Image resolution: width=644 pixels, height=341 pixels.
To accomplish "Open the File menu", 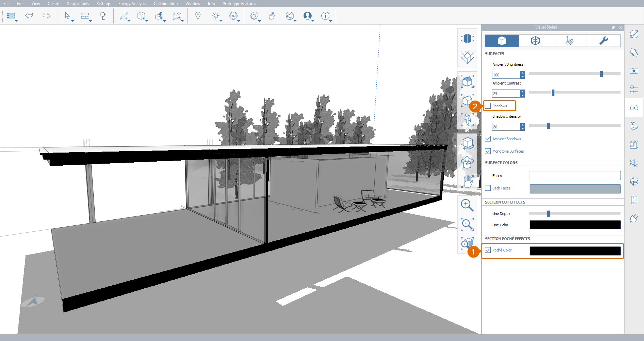I will pos(6,4).
